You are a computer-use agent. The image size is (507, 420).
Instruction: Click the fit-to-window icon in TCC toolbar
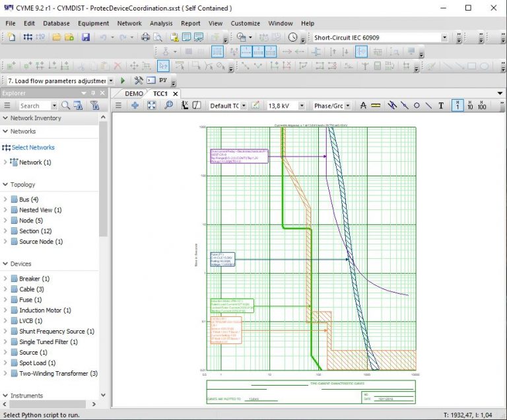click(x=152, y=106)
